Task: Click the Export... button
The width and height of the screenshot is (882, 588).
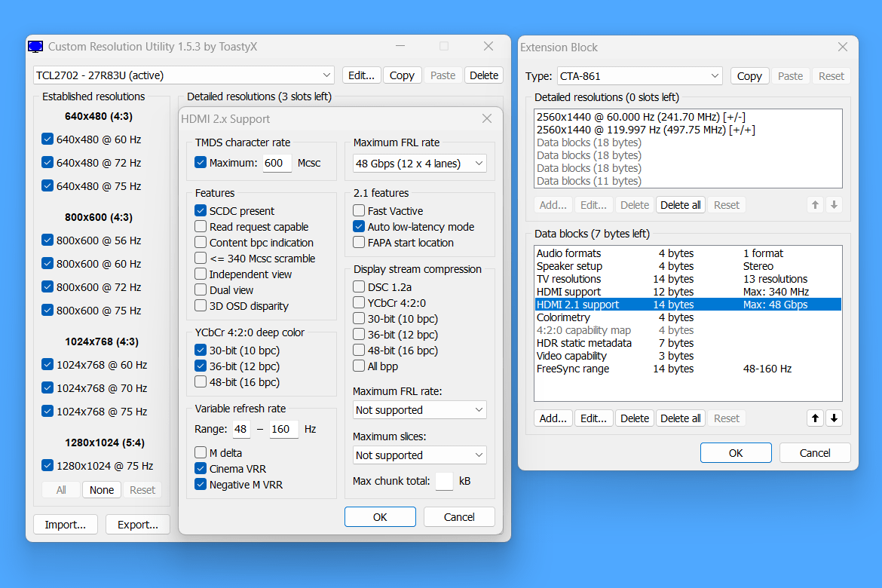Action: pos(137,525)
